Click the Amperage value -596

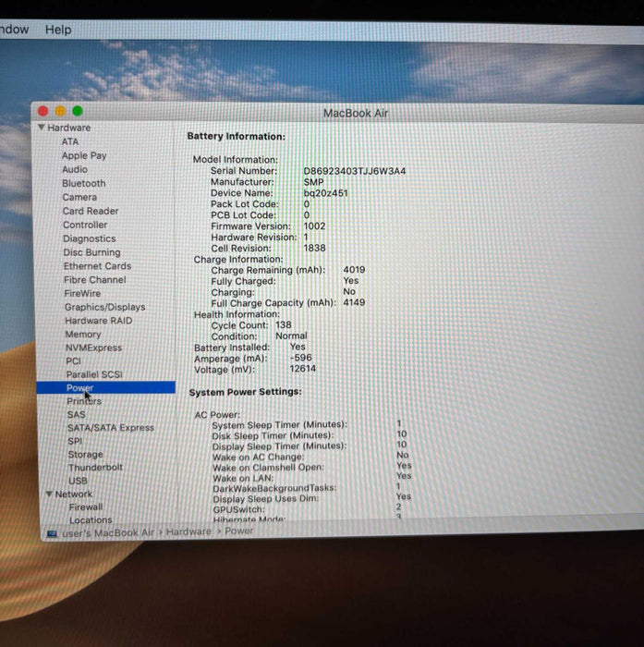point(301,358)
